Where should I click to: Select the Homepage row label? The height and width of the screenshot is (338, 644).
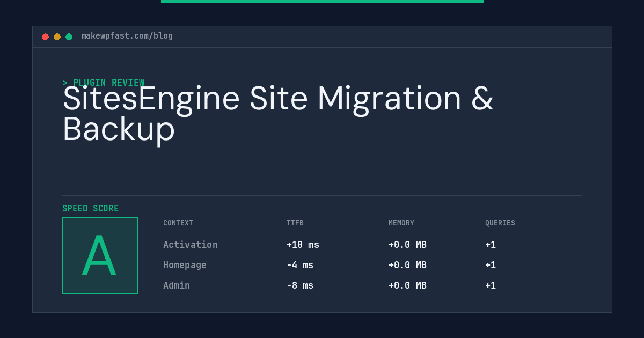[185, 265]
